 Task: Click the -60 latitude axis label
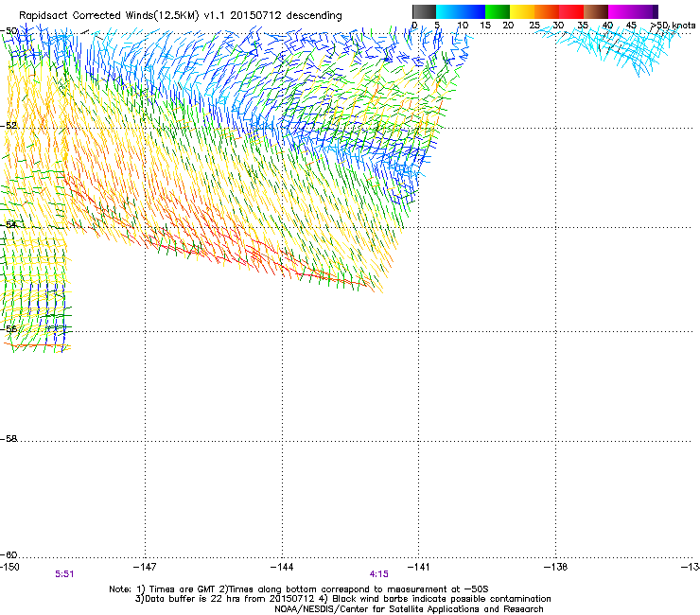click(9, 555)
